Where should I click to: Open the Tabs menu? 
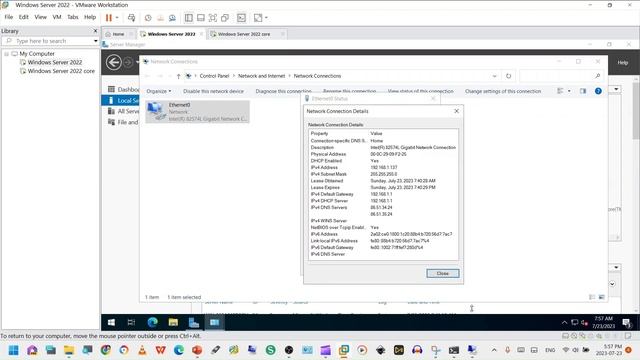coord(73,17)
